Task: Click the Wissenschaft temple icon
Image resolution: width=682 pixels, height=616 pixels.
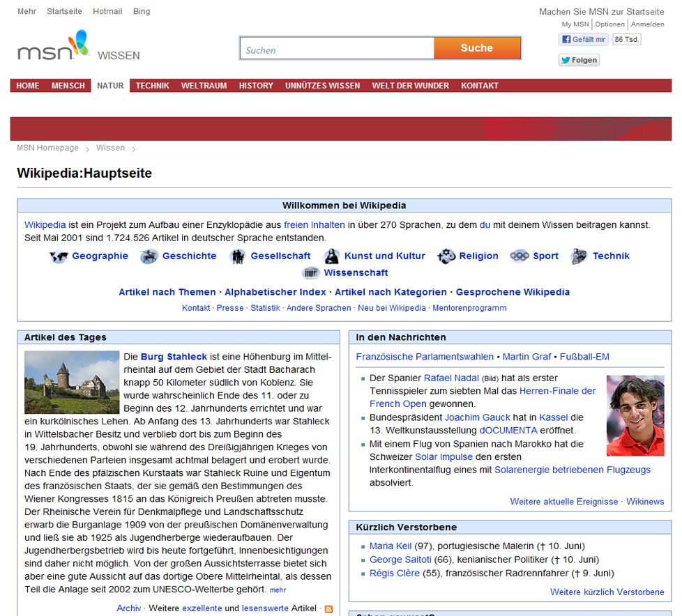Action: (310, 273)
